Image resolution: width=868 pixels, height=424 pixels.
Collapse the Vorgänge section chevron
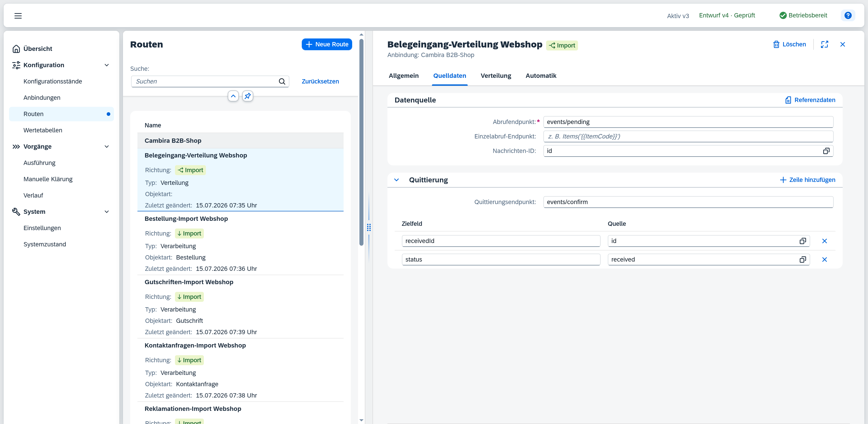pyautogui.click(x=107, y=147)
